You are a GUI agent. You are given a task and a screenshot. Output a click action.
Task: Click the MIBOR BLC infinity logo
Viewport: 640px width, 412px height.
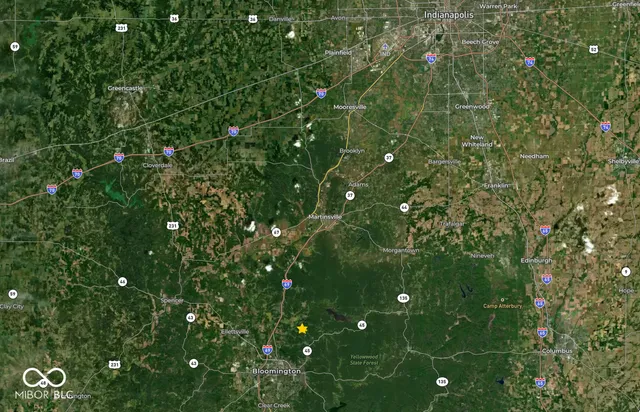44,377
